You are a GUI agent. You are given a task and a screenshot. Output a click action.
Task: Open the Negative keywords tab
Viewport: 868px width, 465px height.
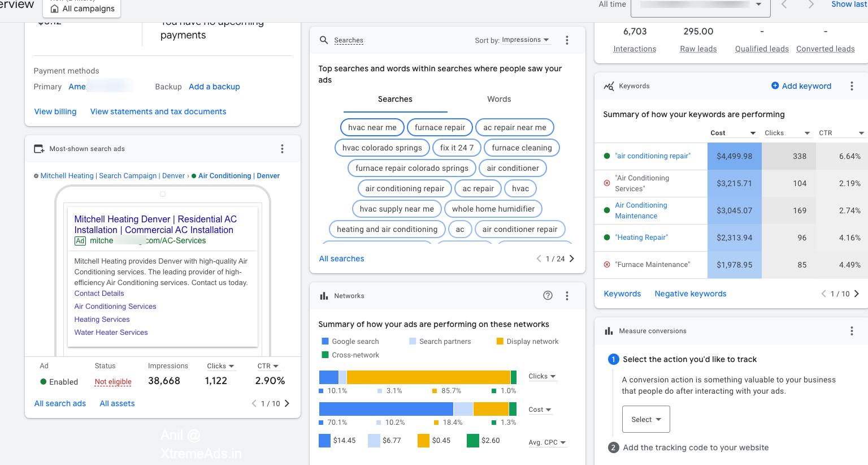[x=690, y=294]
